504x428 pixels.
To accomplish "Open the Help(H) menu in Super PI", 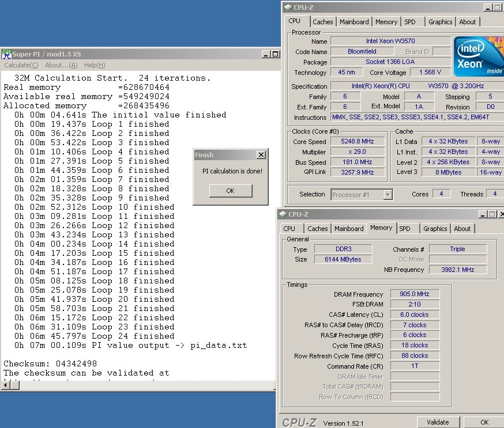I will (95, 65).
